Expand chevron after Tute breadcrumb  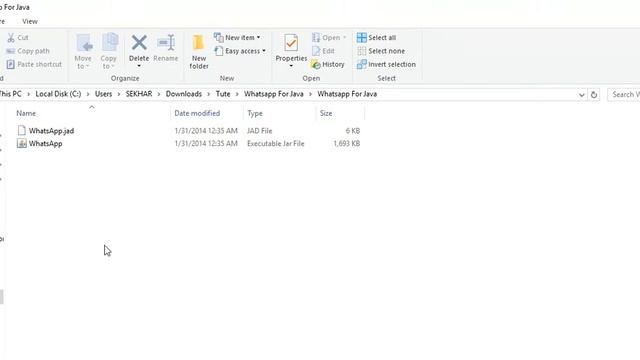tap(237, 94)
